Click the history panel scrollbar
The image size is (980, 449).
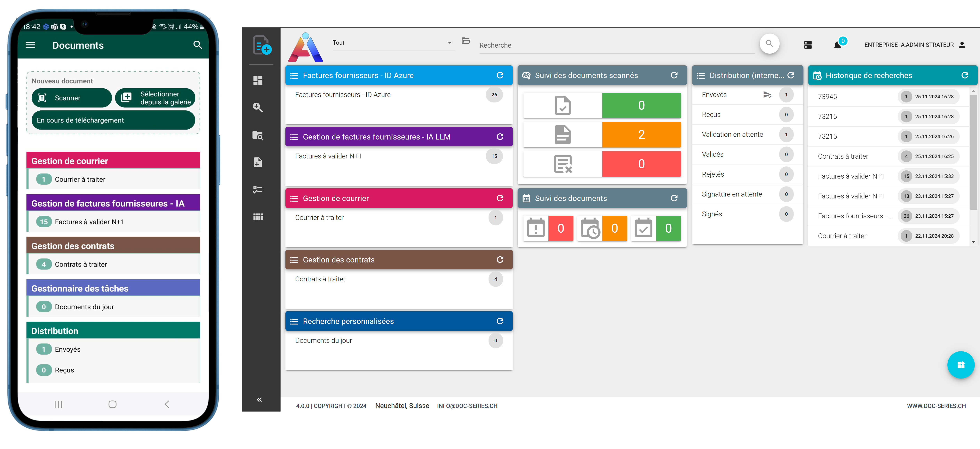point(973,152)
